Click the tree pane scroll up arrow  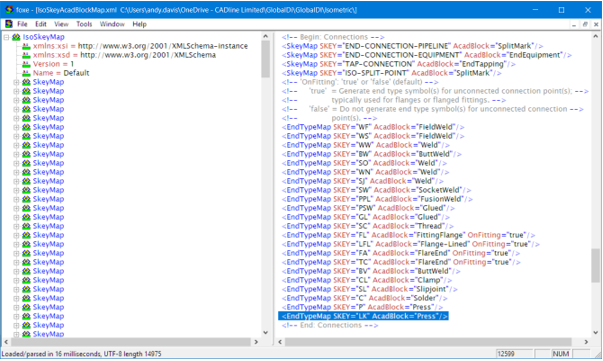point(265,36)
